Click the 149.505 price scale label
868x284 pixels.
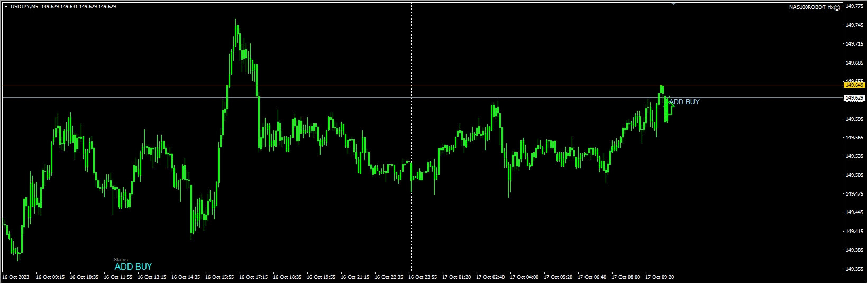tap(855, 175)
